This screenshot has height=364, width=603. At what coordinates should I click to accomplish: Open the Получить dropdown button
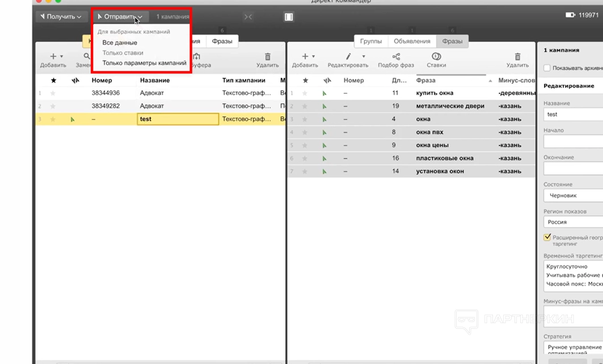coord(61,17)
